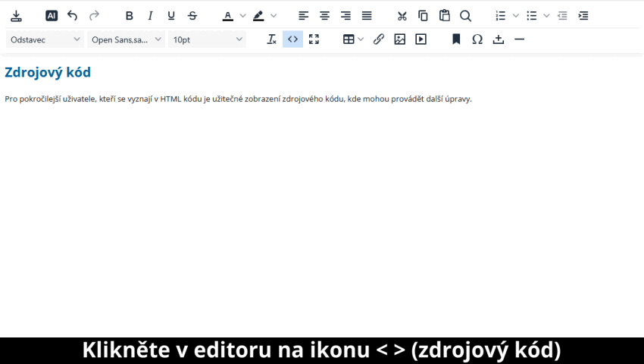Screen dimensions: 644x364
Task: Apply the text color button
Action: (x=228, y=16)
